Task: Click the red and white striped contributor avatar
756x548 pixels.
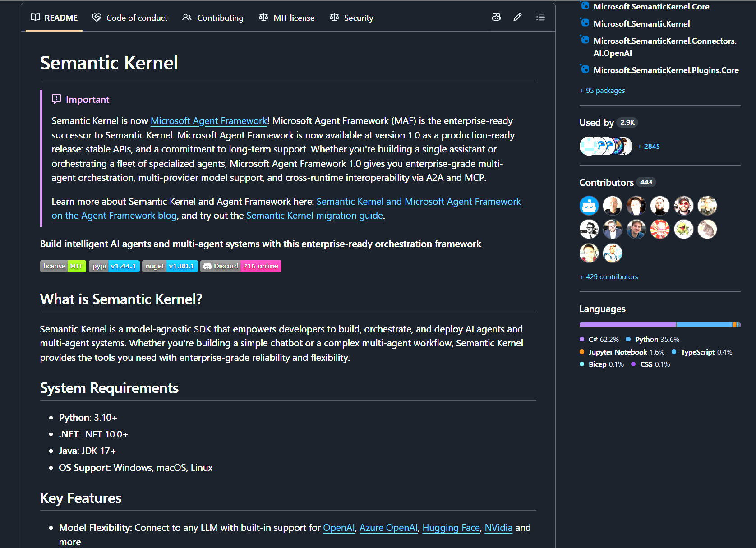Action: pos(660,229)
